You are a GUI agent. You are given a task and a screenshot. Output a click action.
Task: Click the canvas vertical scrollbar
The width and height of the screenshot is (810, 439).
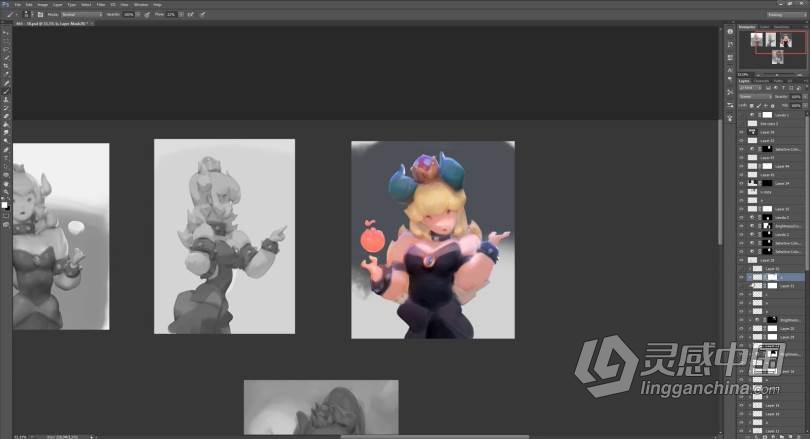[720, 182]
